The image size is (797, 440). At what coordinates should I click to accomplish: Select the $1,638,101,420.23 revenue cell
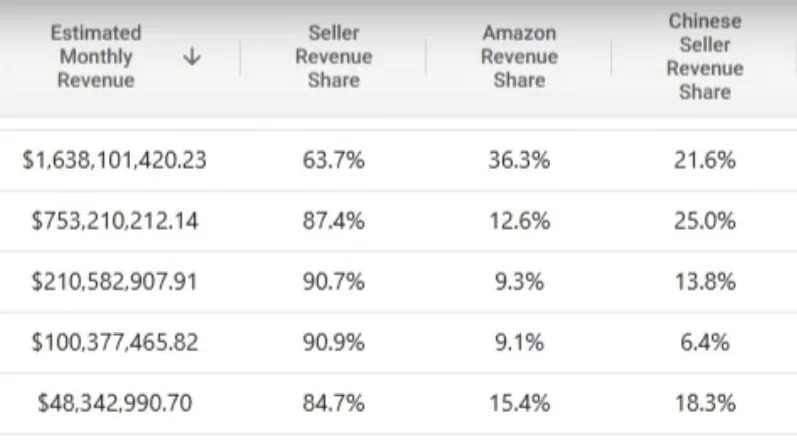(114, 160)
